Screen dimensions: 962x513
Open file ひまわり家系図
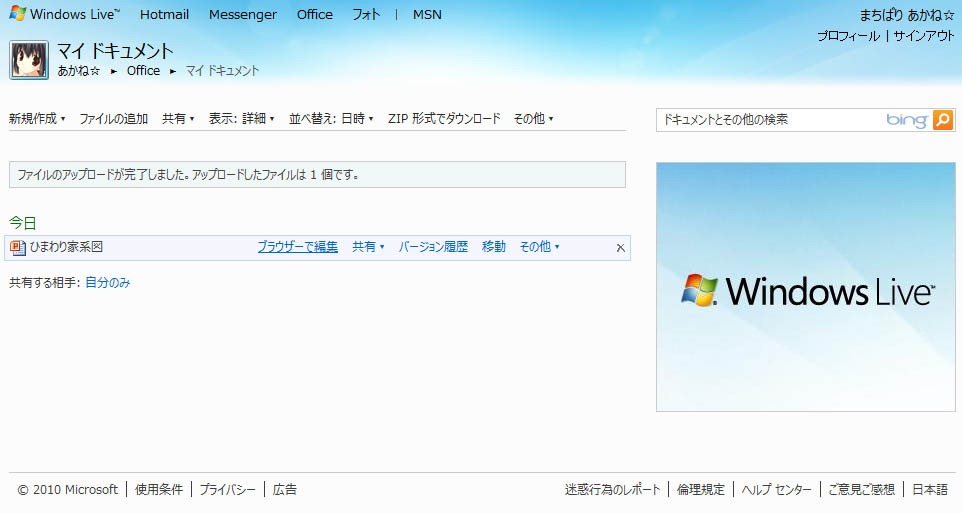66,247
